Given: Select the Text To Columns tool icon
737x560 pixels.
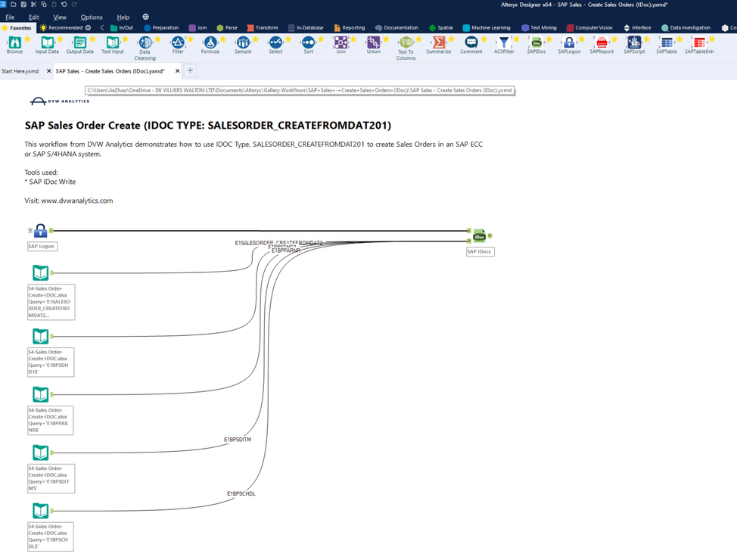Looking at the screenshot, I should 406,42.
